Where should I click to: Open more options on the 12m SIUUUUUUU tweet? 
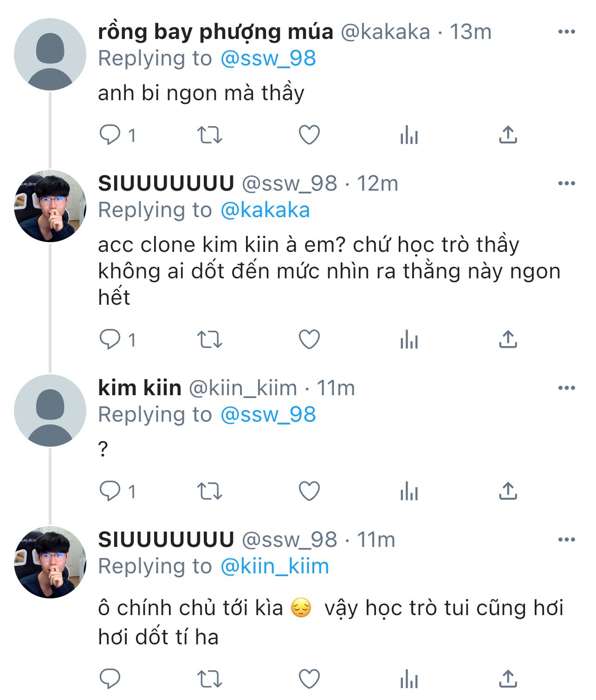coord(566,184)
